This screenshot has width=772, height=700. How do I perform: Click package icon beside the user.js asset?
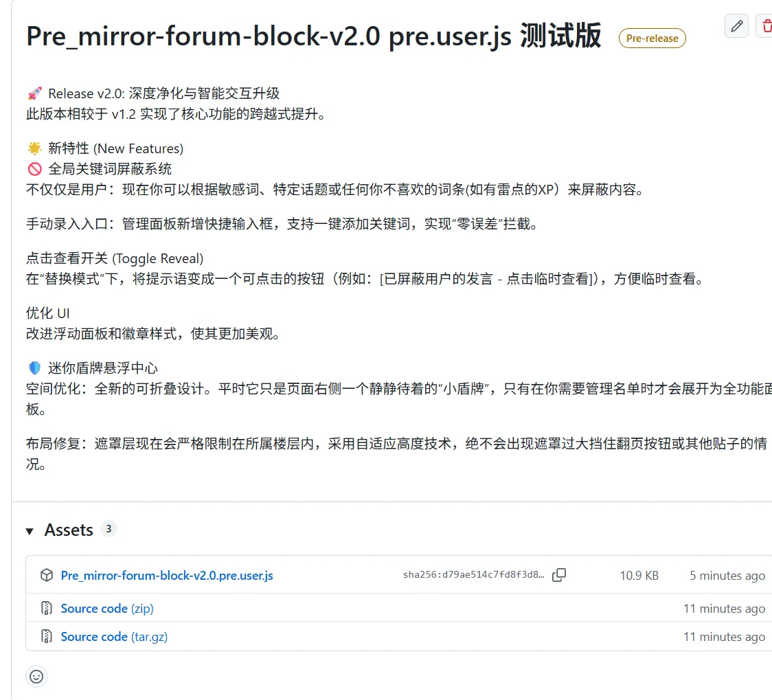tap(46, 575)
